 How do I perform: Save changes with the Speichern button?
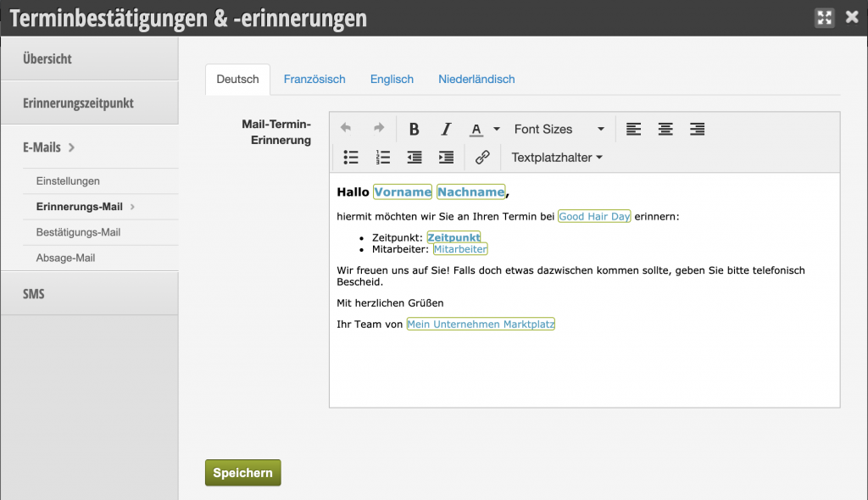coord(242,472)
